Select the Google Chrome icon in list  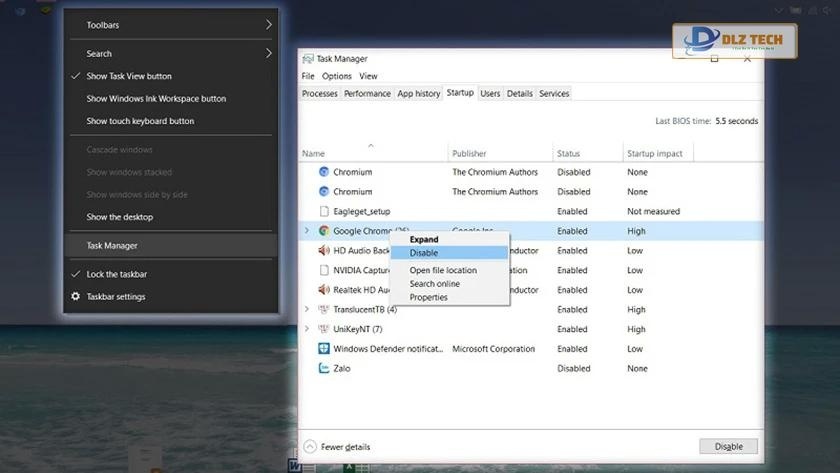click(x=323, y=231)
